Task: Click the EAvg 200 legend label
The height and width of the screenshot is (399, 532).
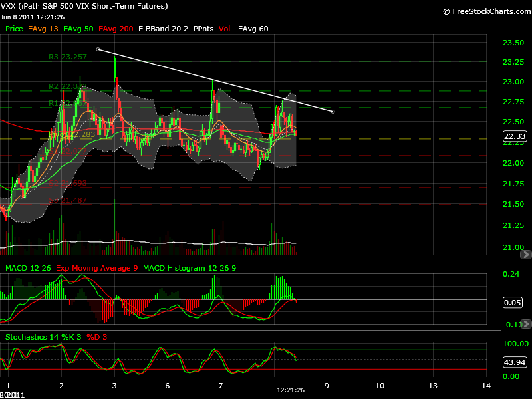Action: click(116, 29)
